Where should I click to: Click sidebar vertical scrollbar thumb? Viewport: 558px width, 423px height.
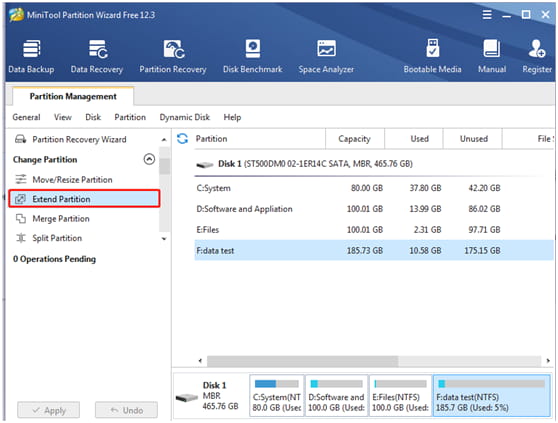[x=164, y=166]
